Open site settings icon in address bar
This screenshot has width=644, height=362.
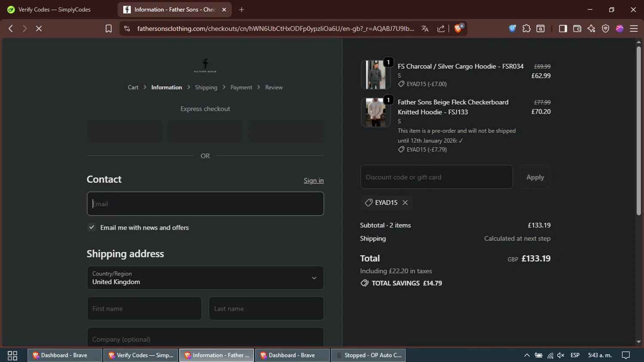pyautogui.click(x=127, y=28)
